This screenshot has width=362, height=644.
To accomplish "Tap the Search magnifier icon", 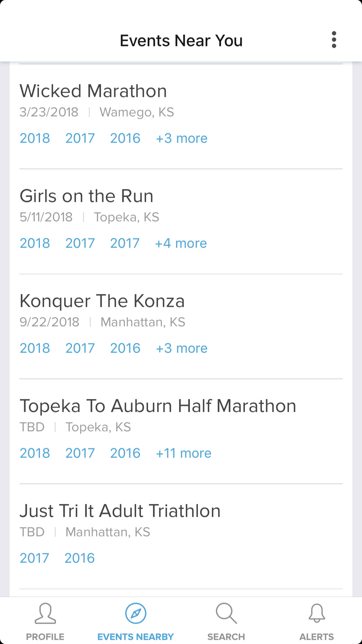I will tap(226, 614).
